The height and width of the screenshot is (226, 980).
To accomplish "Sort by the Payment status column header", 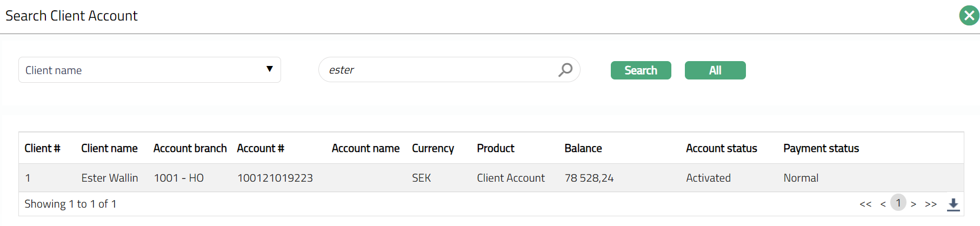I will point(821,148).
